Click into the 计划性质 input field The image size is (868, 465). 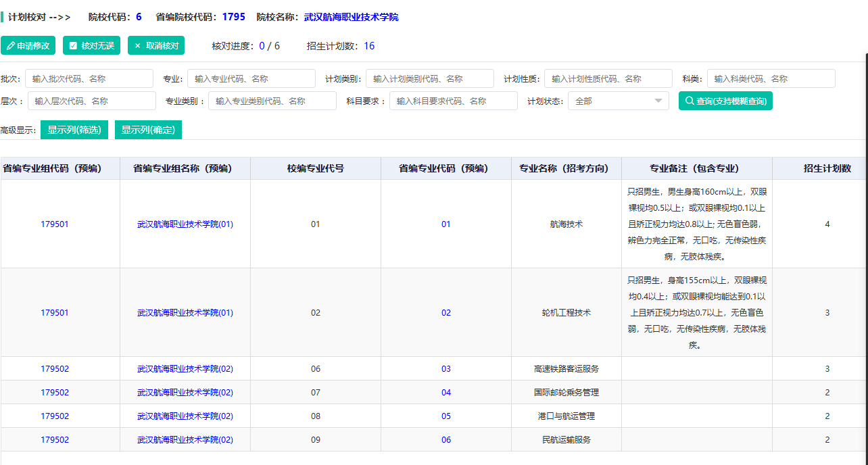(608, 78)
